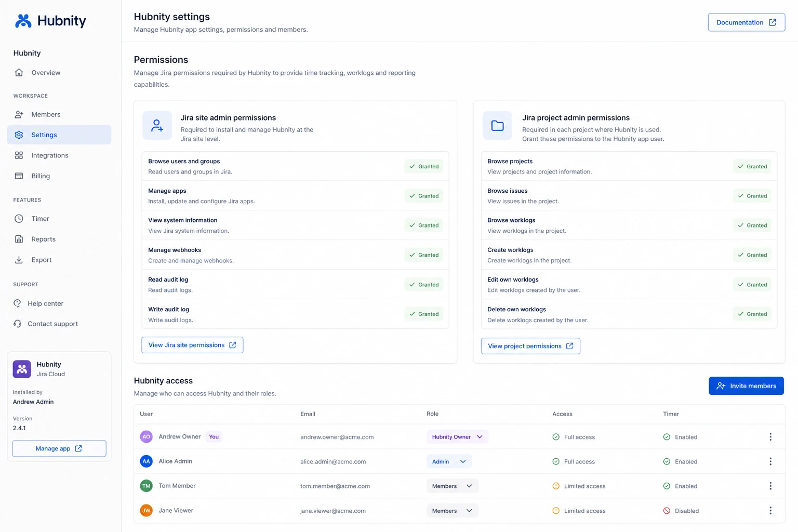Click the JW avatar of Jane Viewer
This screenshot has width=798, height=532.
coord(147,511)
